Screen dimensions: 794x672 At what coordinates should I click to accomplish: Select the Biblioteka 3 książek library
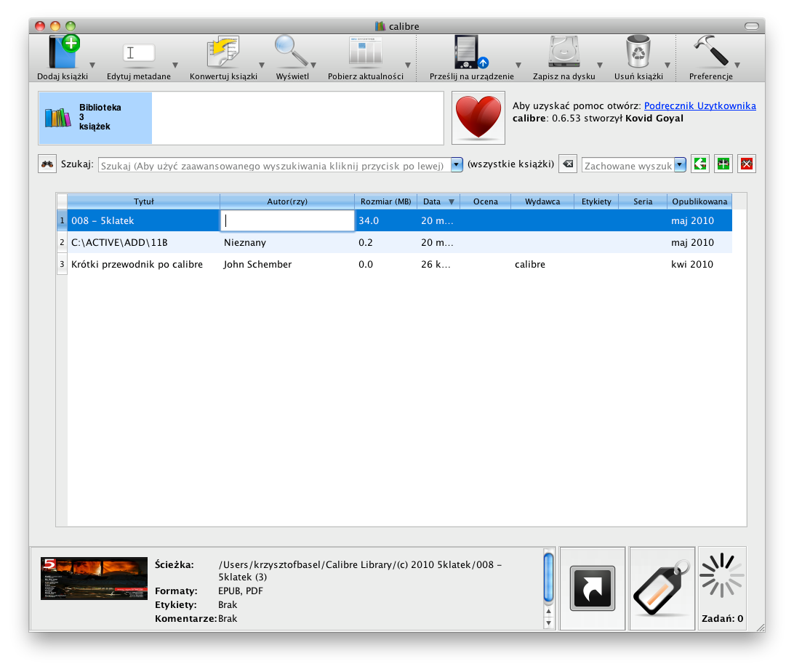click(x=95, y=118)
